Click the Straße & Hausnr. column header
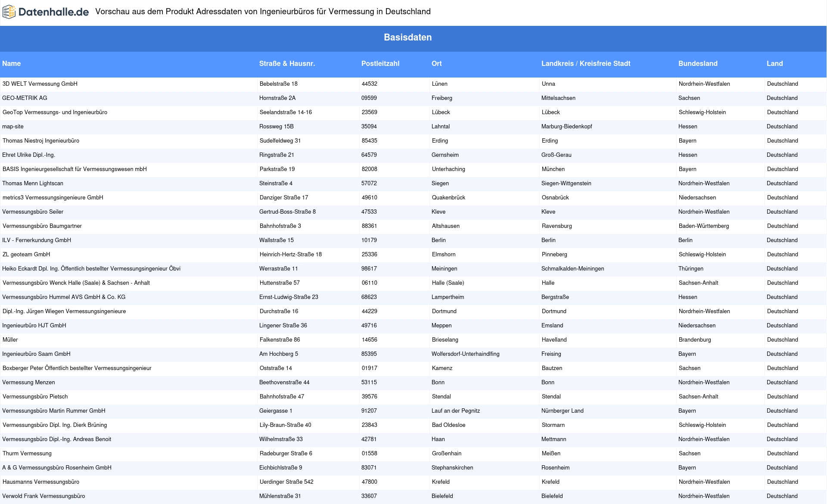827x504 pixels. (287, 64)
